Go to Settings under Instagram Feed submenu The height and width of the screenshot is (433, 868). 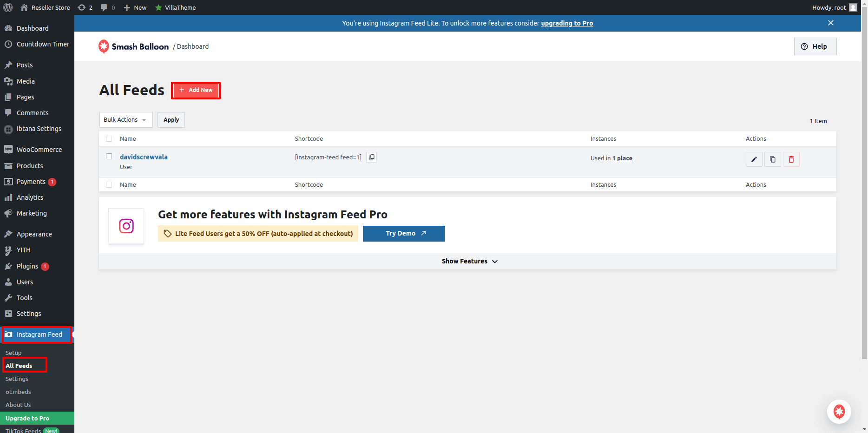17,379
